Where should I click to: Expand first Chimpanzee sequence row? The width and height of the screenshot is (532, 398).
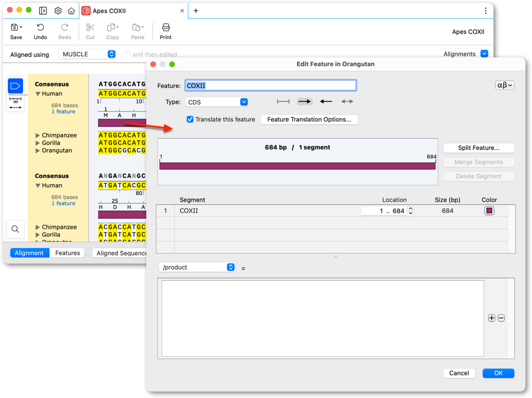click(x=38, y=136)
